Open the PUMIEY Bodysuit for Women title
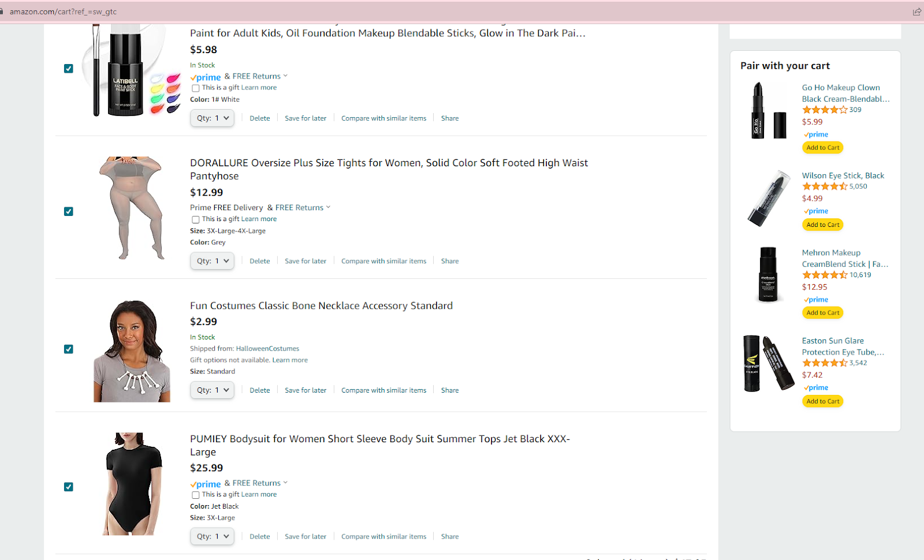924x560 pixels. click(380, 445)
